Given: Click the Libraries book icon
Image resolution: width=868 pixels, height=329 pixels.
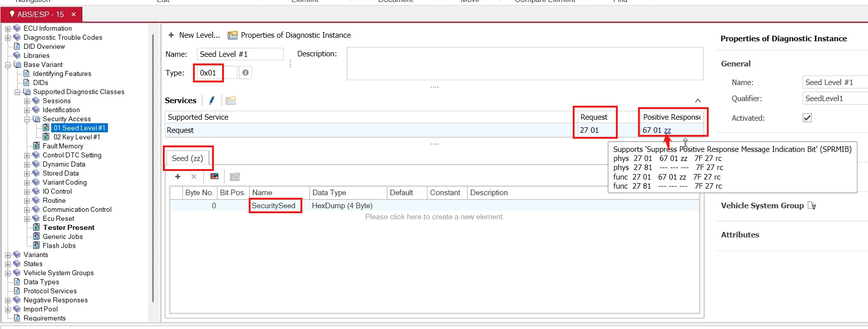Looking at the screenshot, I should 17,55.
